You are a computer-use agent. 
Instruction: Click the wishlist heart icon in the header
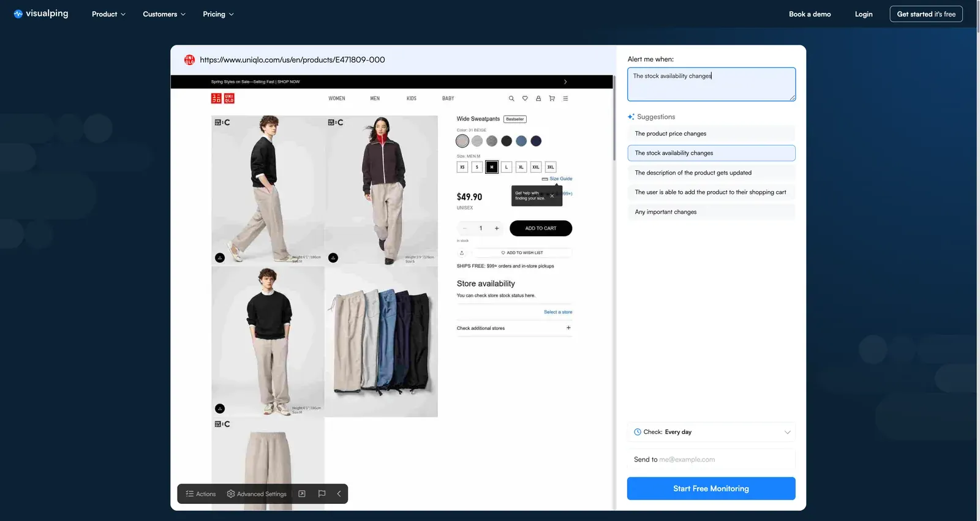pos(525,99)
